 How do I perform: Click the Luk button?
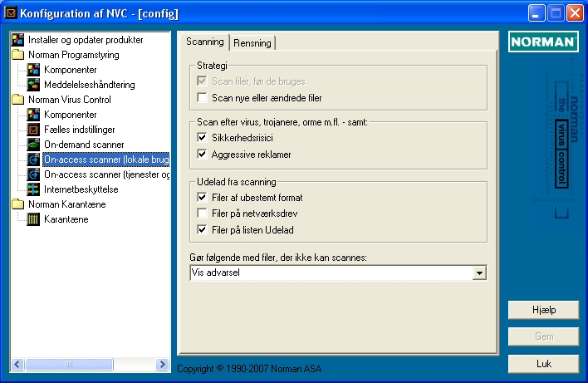(x=544, y=364)
